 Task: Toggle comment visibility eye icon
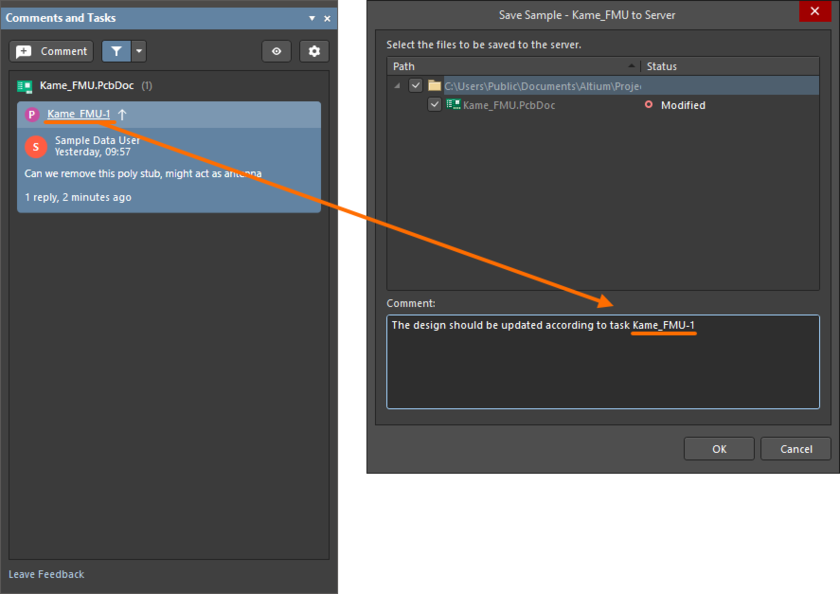coord(277,52)
